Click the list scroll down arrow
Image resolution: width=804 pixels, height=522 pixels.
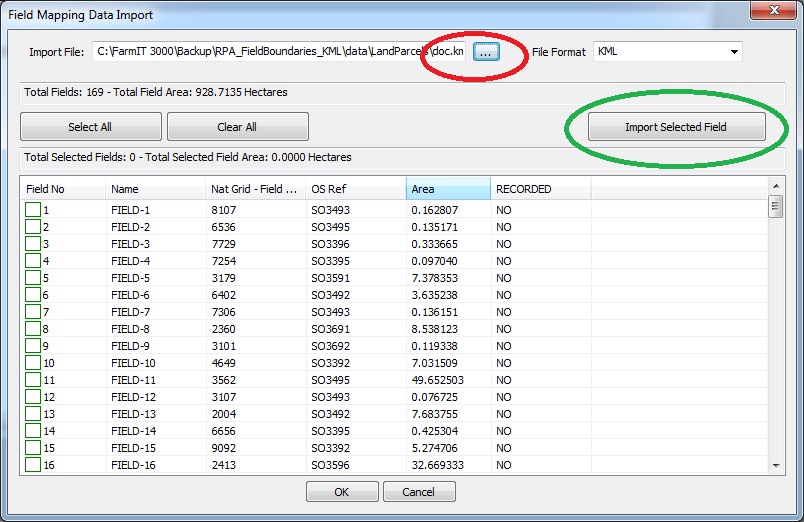pyautogui.click(x=776, y=466)
